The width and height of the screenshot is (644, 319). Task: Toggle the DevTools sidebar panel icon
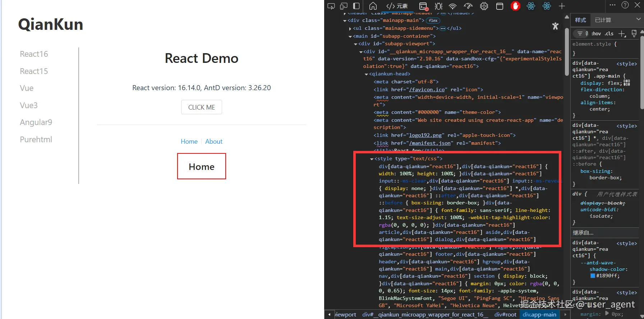[356, 6]
